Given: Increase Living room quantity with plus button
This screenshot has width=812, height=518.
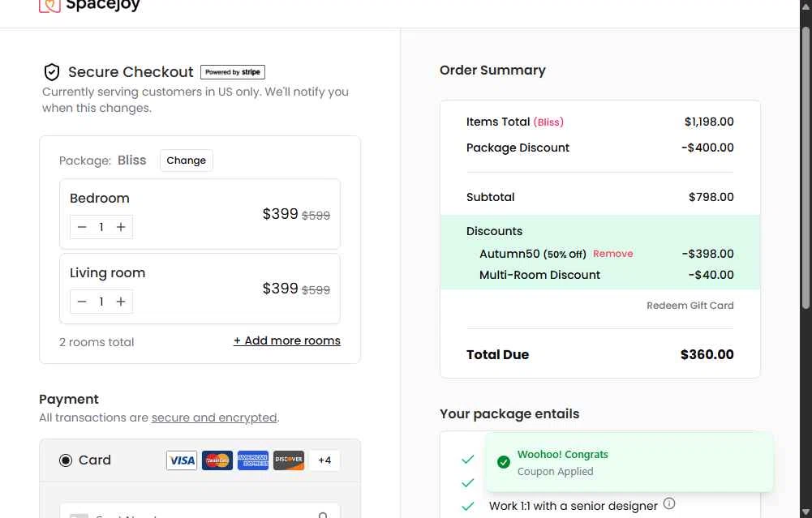Looking at the screenshot, I should (x=121, y=302).
